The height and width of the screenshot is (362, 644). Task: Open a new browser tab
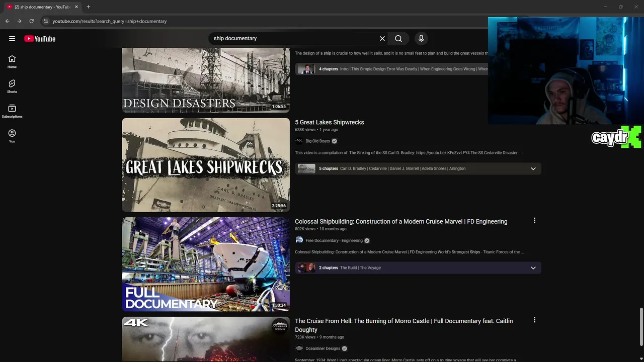point(88,7)
